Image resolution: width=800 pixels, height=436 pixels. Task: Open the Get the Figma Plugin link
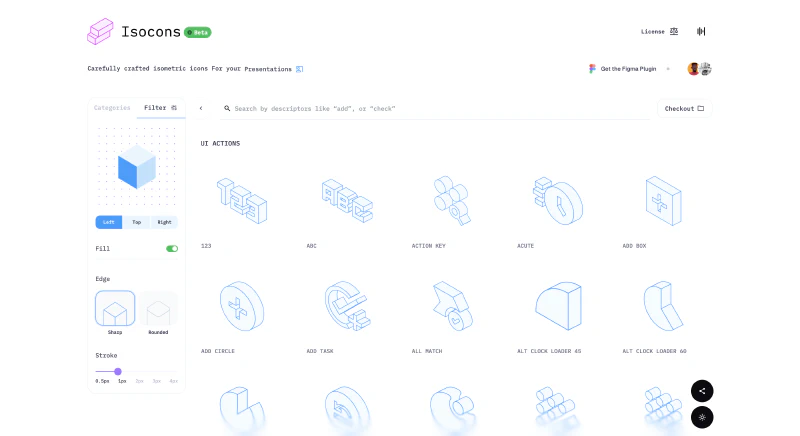click(x=625, y=69)
